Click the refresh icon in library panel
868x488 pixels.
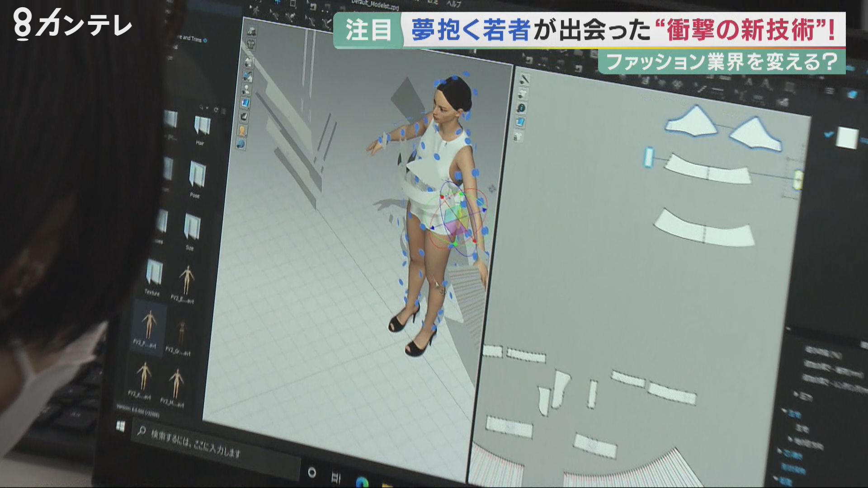(216, 110)
